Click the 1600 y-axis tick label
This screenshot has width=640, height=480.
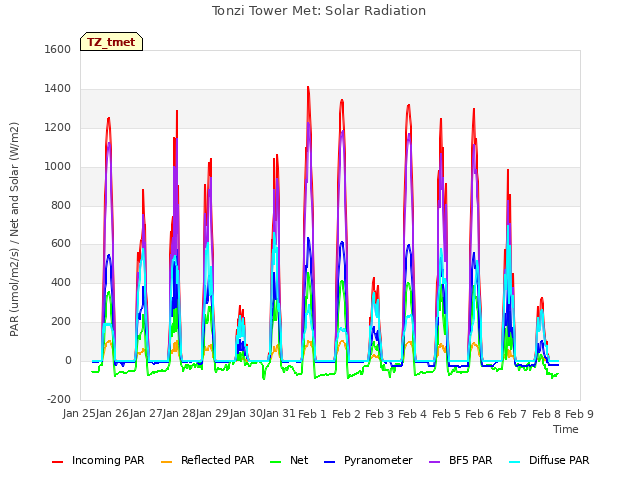(x=58, y=49)
